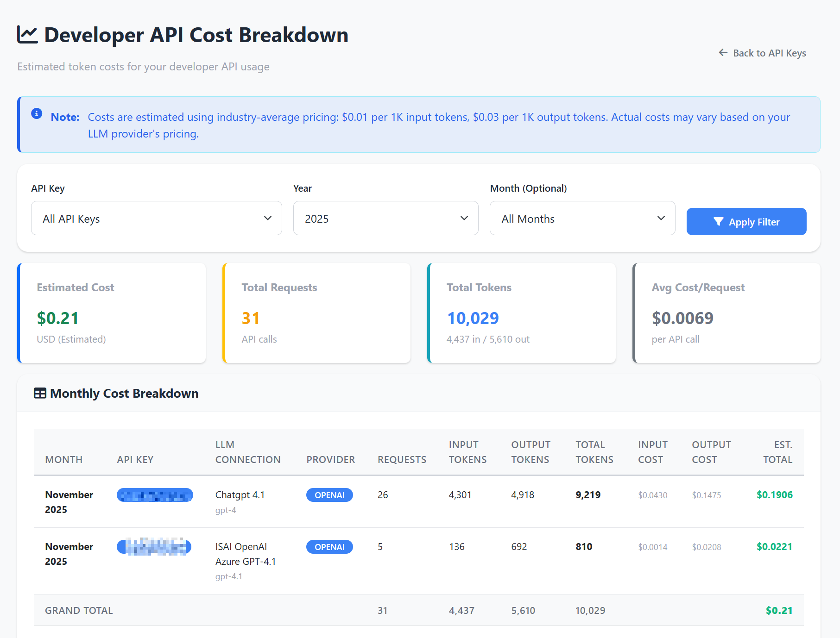The image size is (840, 638).
Task: Select the blurred API key pill on the Chatgpt row
Action: (155, 494)
